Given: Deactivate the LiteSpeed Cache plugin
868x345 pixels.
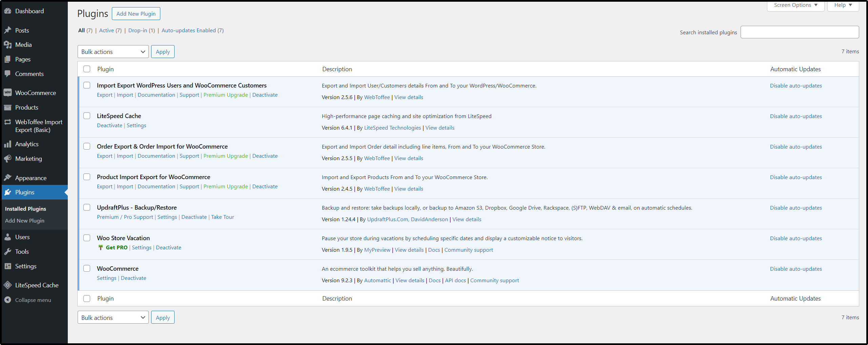Looking at the screenshot, I should 109,126.
